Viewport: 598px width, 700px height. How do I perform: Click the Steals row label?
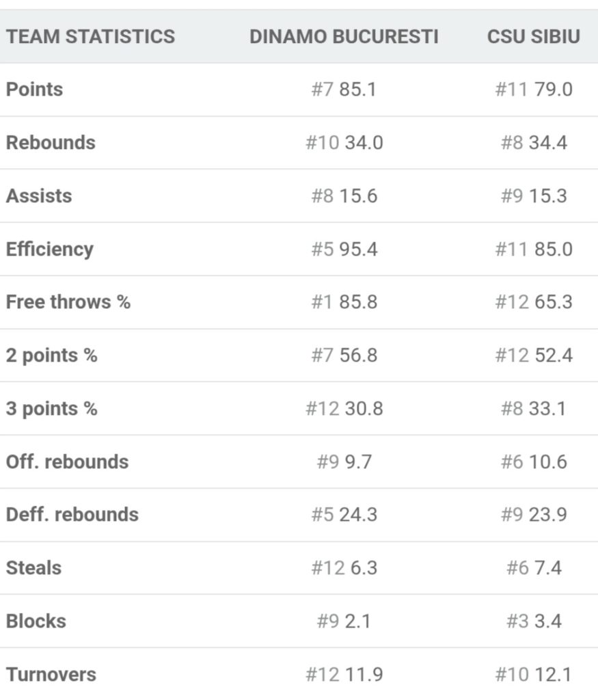tap(33, 568)
